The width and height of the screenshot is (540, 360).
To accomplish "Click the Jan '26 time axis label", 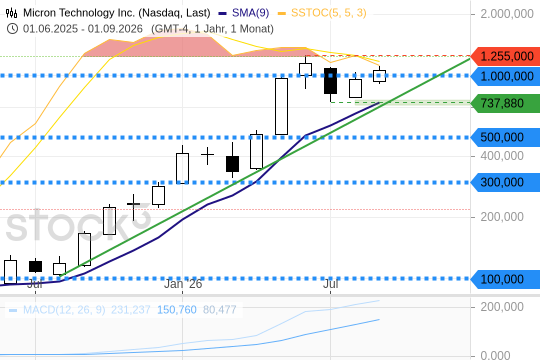I will tap(183, 284).
